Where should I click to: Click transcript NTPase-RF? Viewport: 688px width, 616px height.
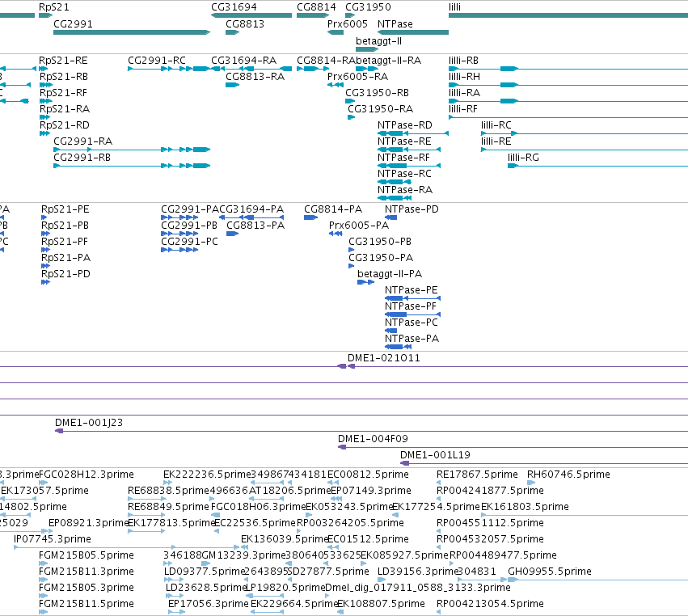click(409, 166)
